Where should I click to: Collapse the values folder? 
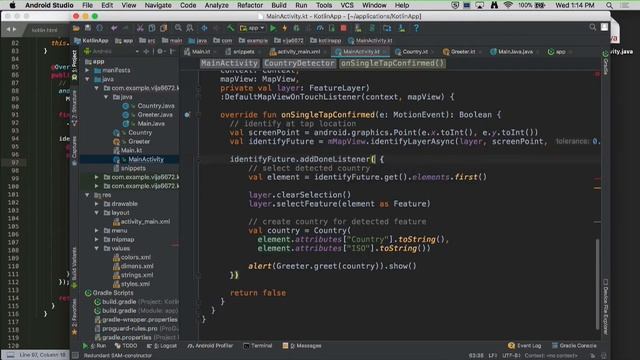click(x=97, y=249)
